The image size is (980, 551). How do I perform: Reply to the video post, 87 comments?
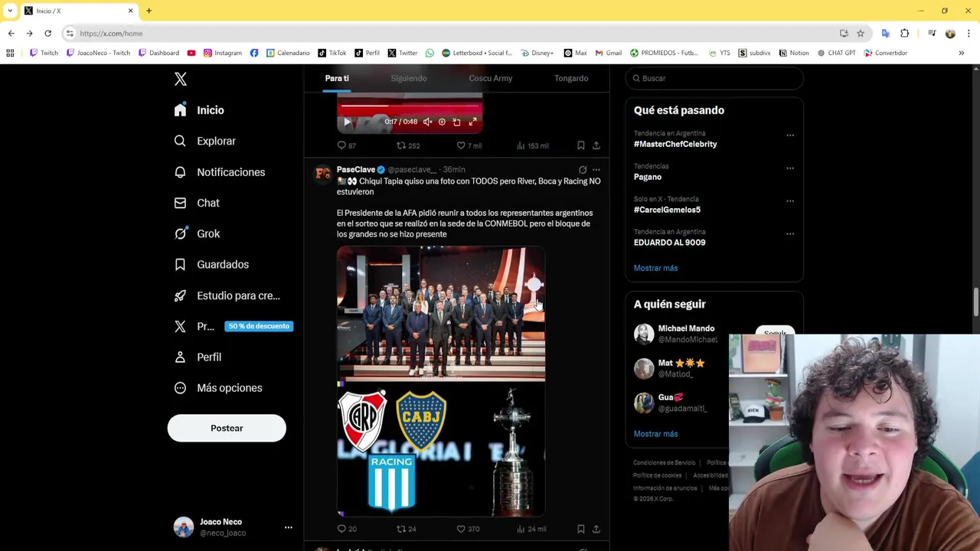click(346, 145)
